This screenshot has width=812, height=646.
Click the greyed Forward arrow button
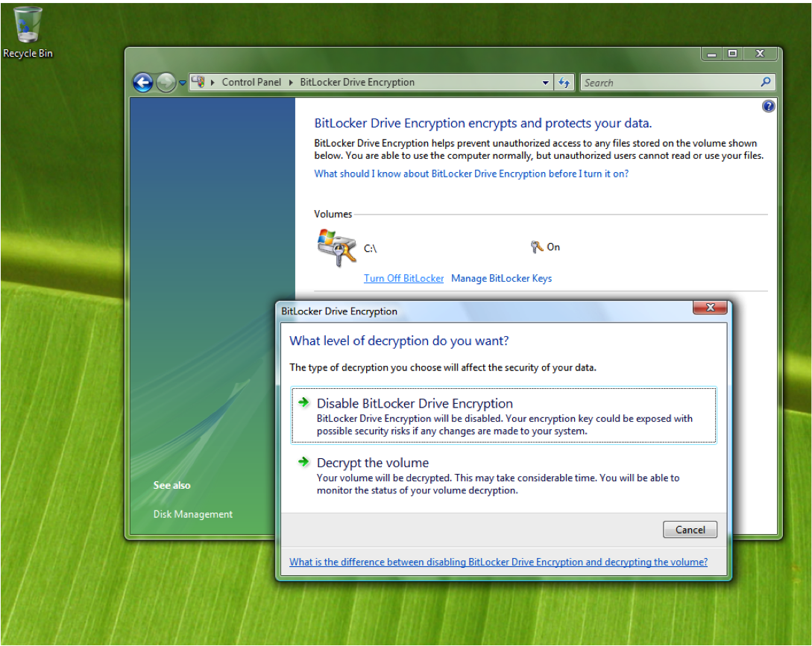(x=166, y=82)
